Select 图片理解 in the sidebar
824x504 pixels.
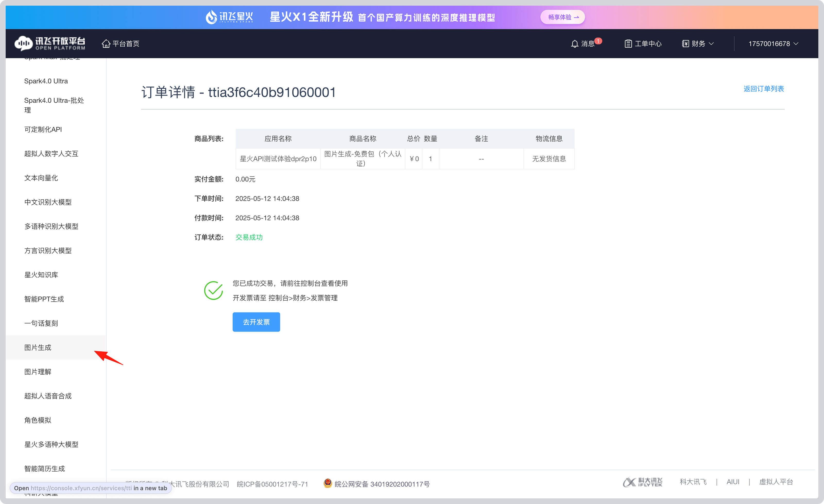click(x=37, y=372)
